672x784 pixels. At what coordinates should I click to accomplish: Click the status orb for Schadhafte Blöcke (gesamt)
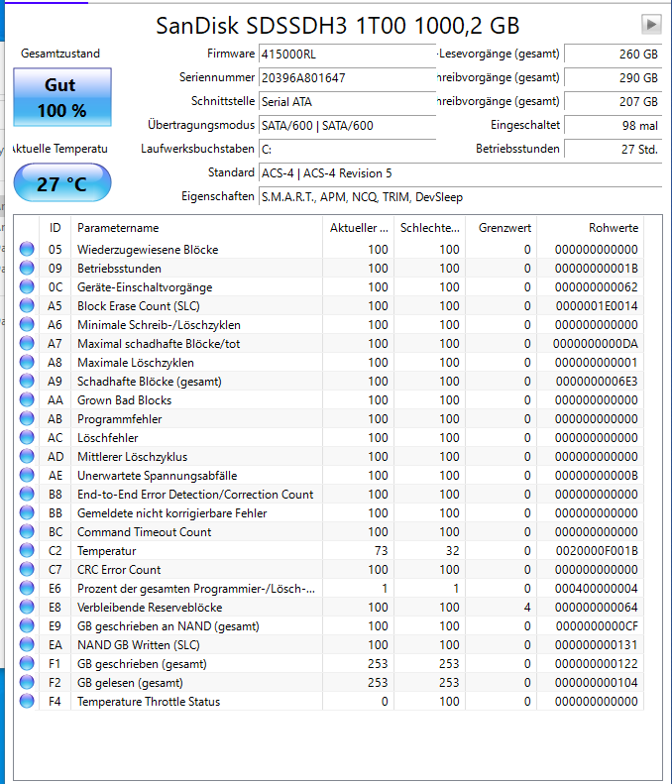(27, 381)
